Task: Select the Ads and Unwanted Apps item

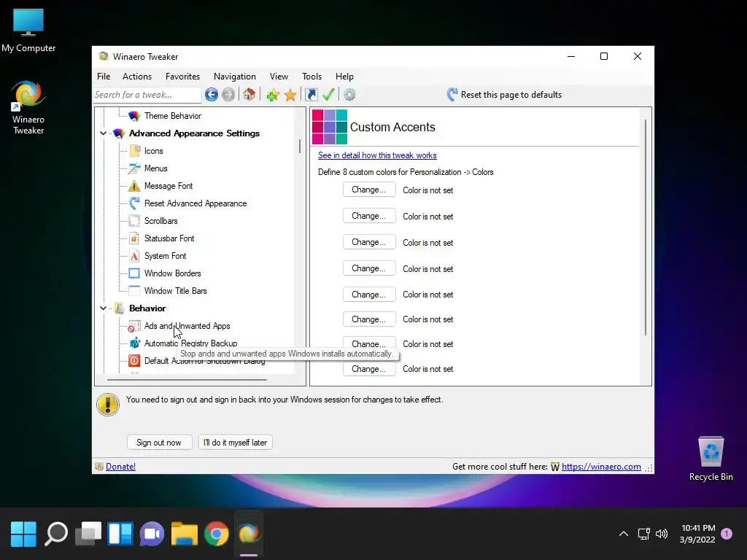Action: (187, 326)
